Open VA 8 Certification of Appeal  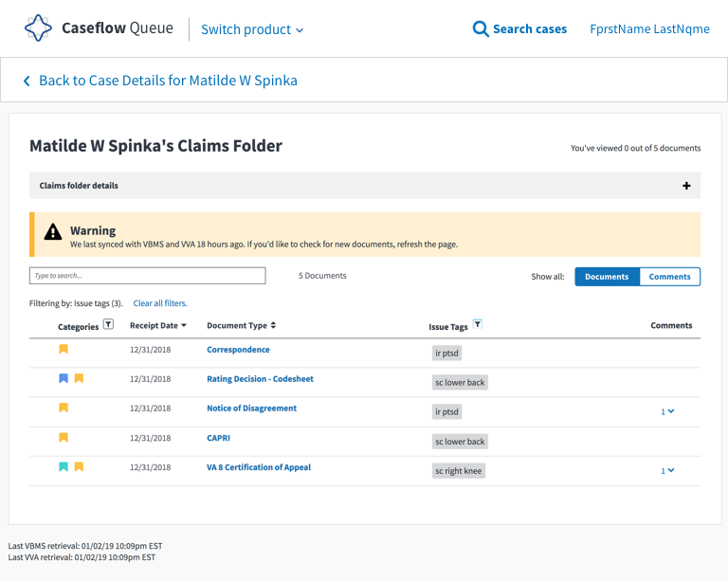pos(259,467)
